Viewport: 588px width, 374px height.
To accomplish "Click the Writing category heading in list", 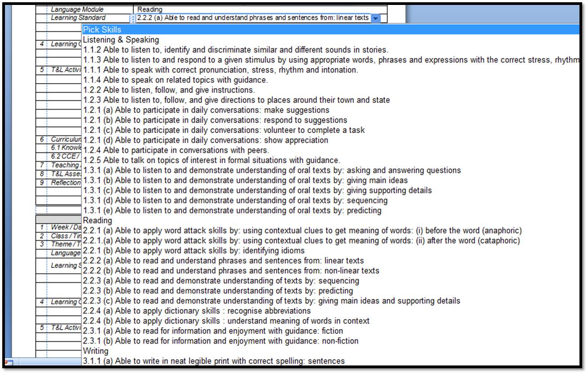I will pyautogui.click(x=96, y=351).
